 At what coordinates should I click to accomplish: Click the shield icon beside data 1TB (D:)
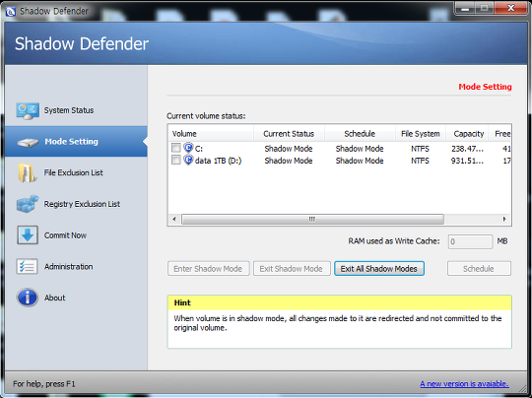coord(188,160)
